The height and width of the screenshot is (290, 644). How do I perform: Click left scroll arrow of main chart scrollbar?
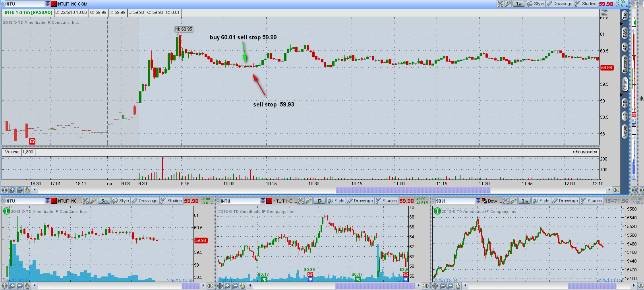(x=35, y=190)
